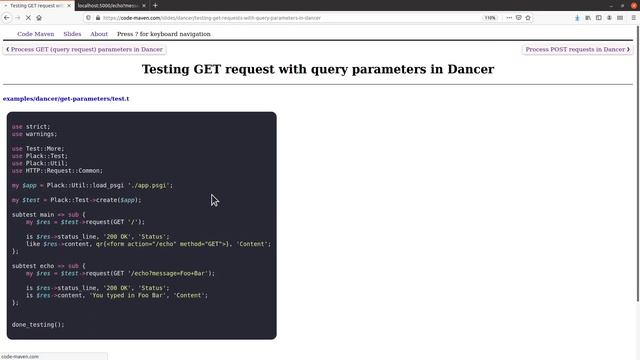Stop loading the page with the X button

[x=28, y=18]
